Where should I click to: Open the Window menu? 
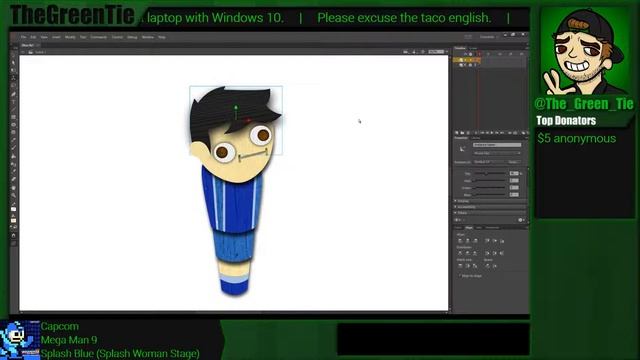(x=147, y=37)
